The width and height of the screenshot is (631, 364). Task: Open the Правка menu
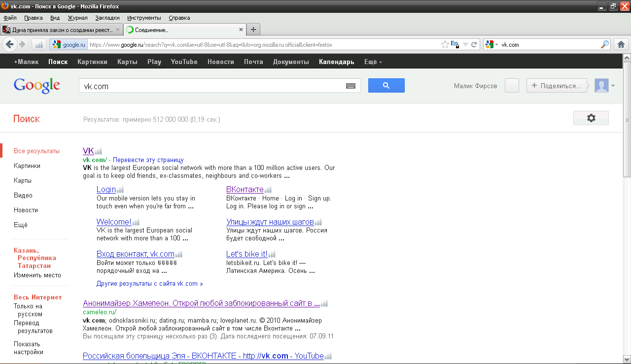pyautogui.click(x=34, y=18)
